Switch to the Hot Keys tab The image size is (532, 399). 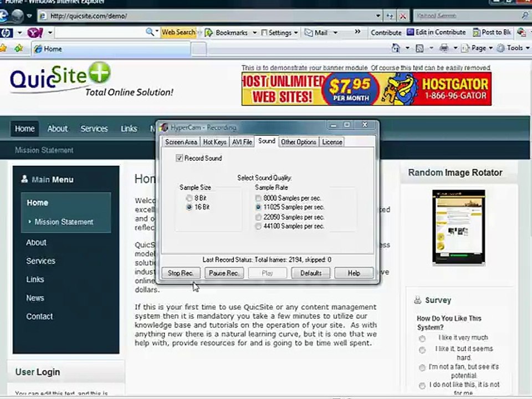coord(214,142)
